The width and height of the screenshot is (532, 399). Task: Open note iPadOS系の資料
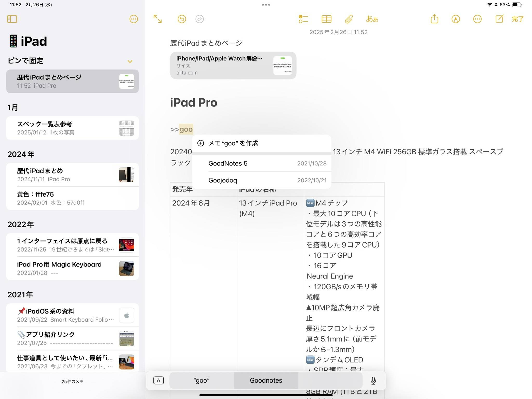coord(72,315)
